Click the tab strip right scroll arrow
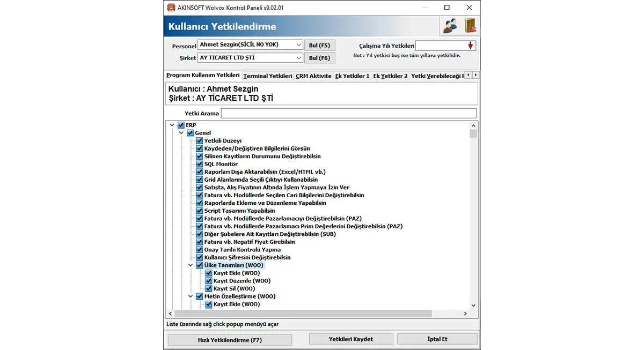644x350 pixels. click(x=475, y=75)
